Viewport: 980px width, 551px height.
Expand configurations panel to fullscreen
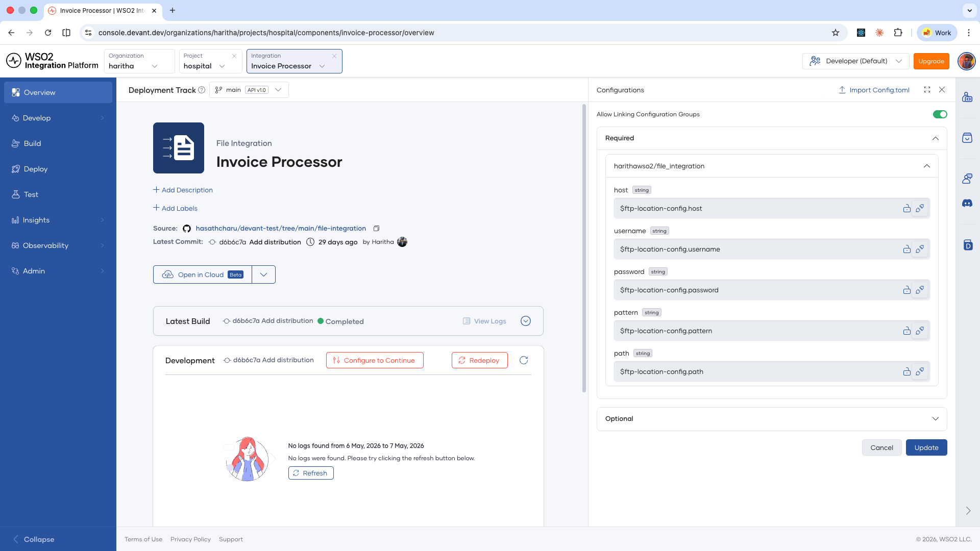coord(927,90)
